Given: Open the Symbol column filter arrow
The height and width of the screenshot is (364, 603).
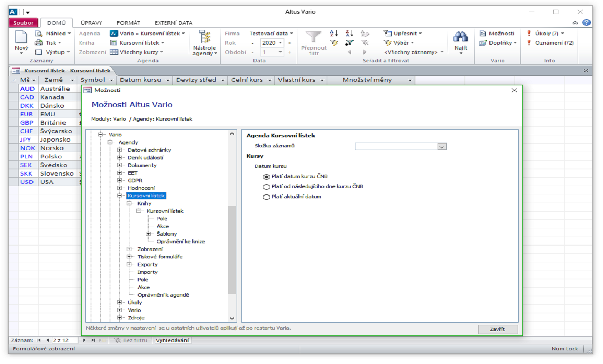Looking at the screenshot, I should [x=111, y=80].
